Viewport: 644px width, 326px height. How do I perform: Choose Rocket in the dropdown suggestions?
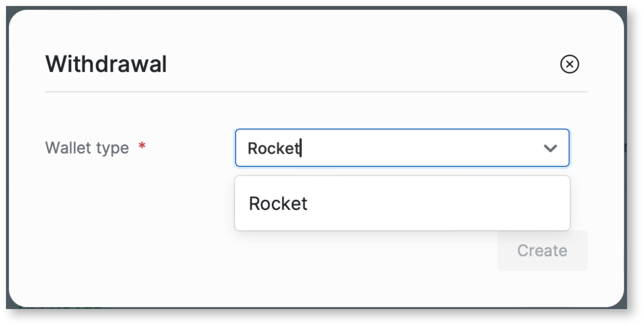coord(278,203)
